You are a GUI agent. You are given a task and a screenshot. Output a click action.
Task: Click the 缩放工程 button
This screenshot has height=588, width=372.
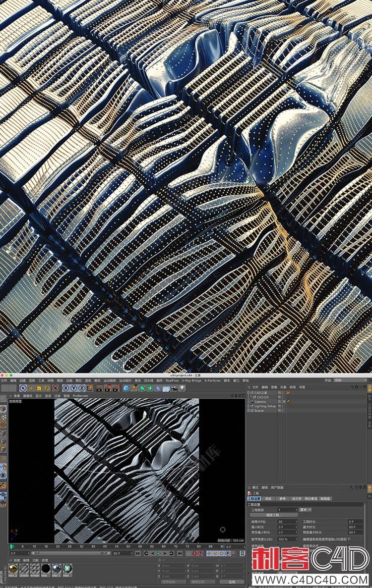[x=274, y=515]
